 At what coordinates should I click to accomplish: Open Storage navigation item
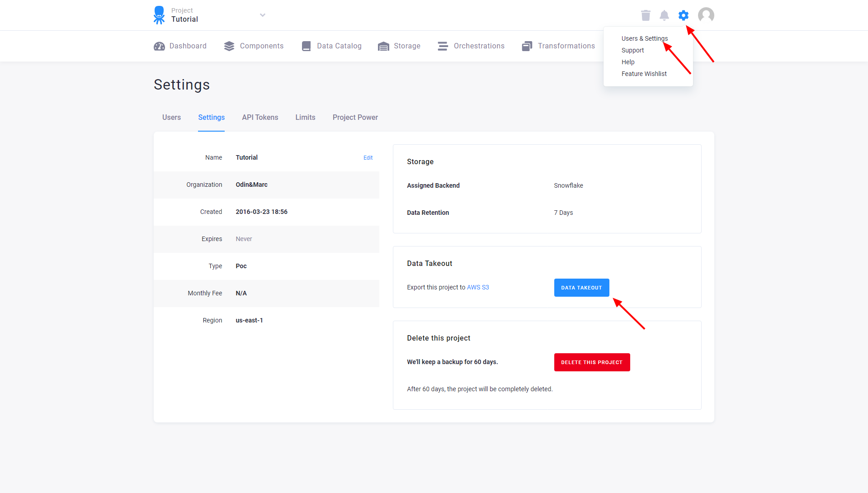[399, 46]
